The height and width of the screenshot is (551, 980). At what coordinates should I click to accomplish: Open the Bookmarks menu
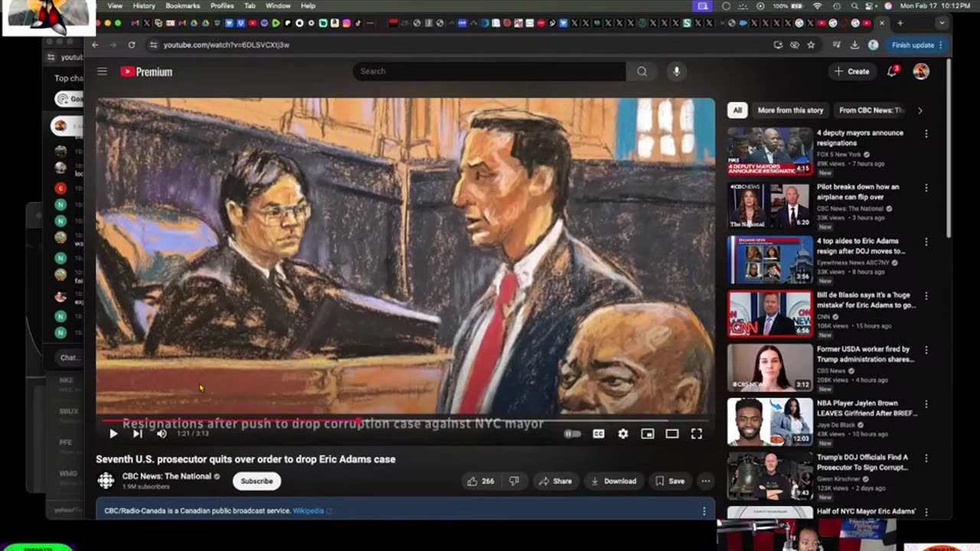point(182,5)
